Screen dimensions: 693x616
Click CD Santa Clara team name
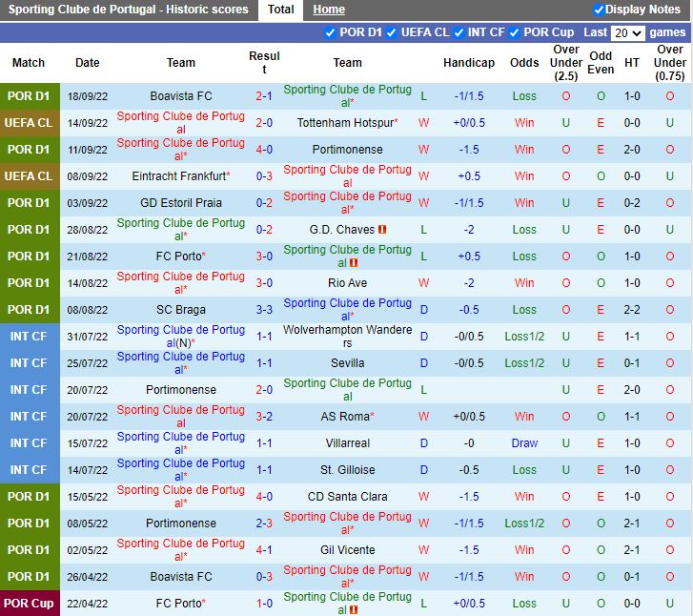[x=347, y=497]
